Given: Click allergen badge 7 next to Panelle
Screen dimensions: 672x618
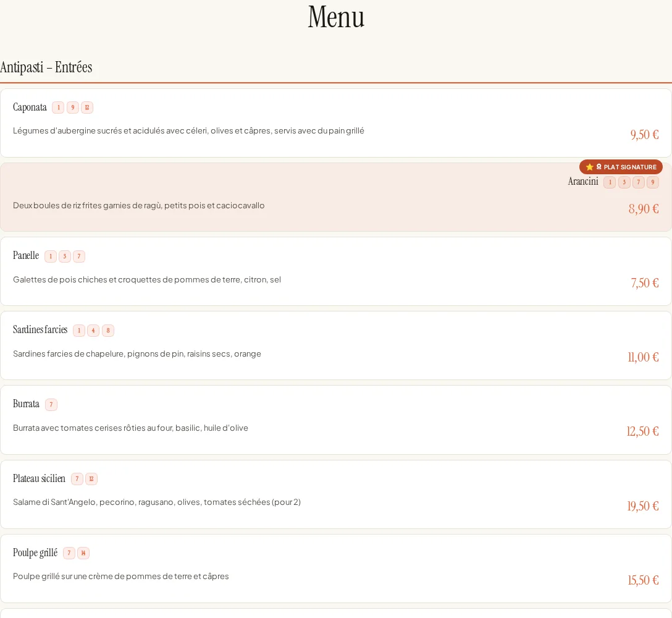Looking at the screenshot, I should click(79, 256).
